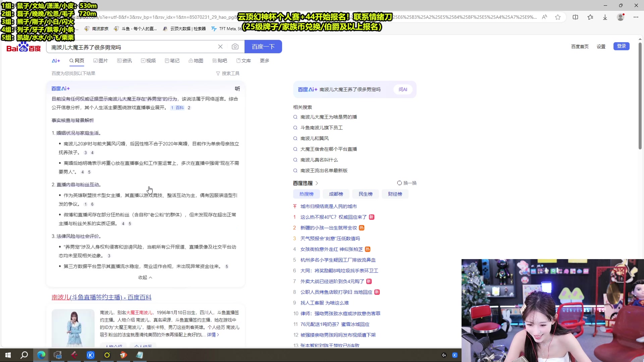Open related search 南波儿和翼风
644x362 pixels.
[x=315, y=138]
